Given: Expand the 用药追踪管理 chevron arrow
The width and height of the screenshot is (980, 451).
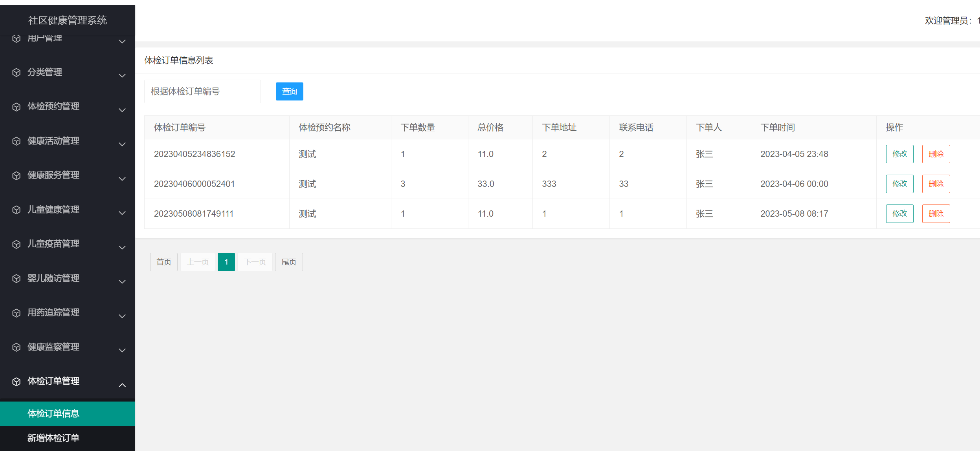Looking at the screenshot, I should pos(122,316).
